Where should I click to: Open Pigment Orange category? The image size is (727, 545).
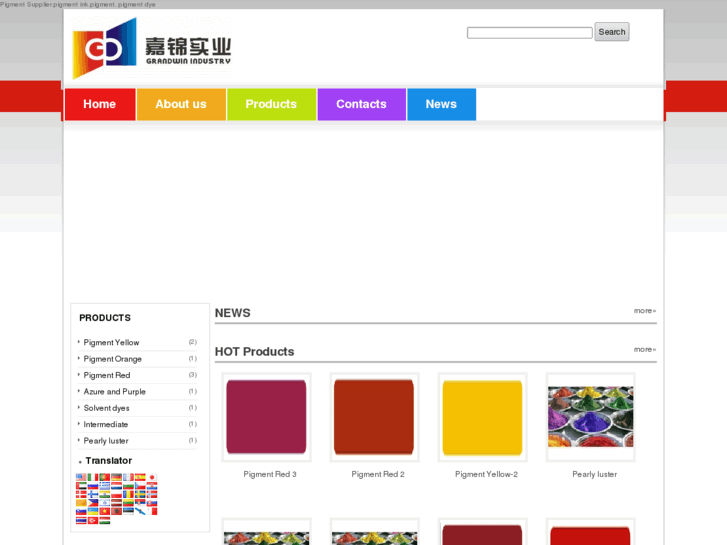(x=113, y=359)
